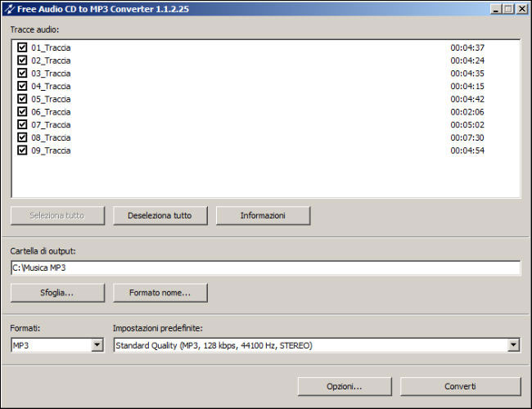
Task: Toggle checkbox for 02_Traccia
Action: pos(22,61)
